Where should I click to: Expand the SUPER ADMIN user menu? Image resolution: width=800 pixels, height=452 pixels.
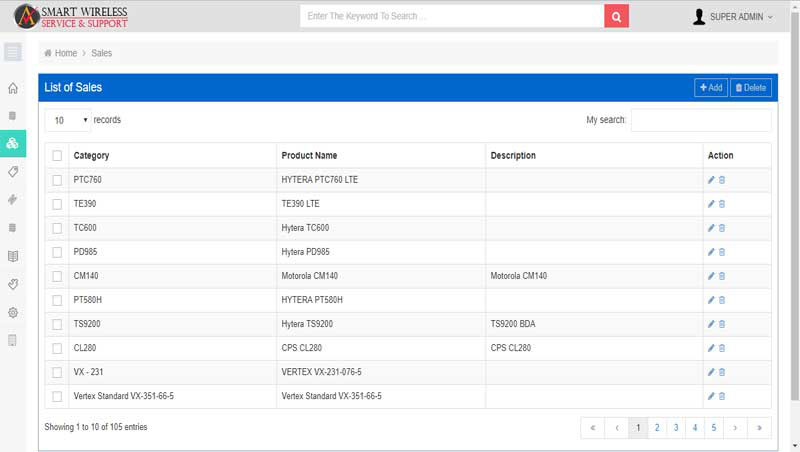click(x=733, y=17)
